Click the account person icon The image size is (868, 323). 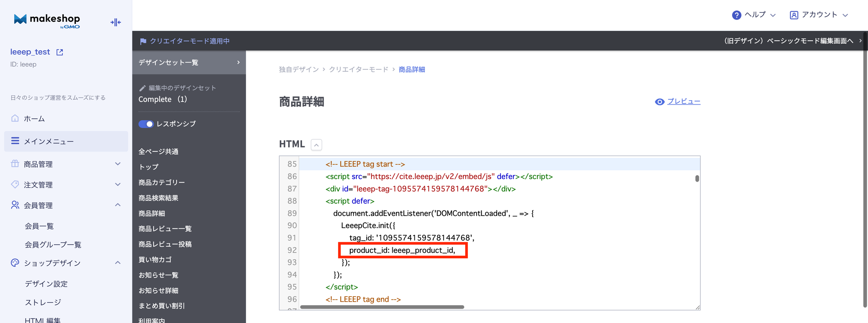(794, 15)
